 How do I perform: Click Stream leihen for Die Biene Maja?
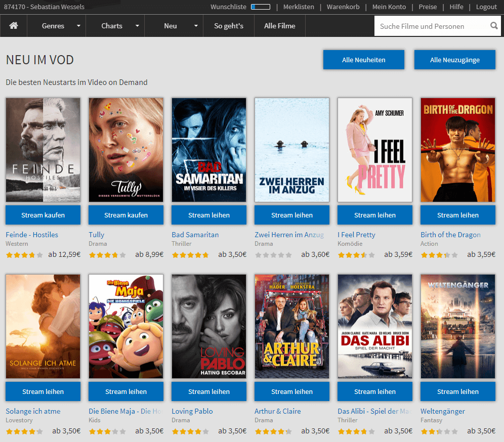point(126,391)
